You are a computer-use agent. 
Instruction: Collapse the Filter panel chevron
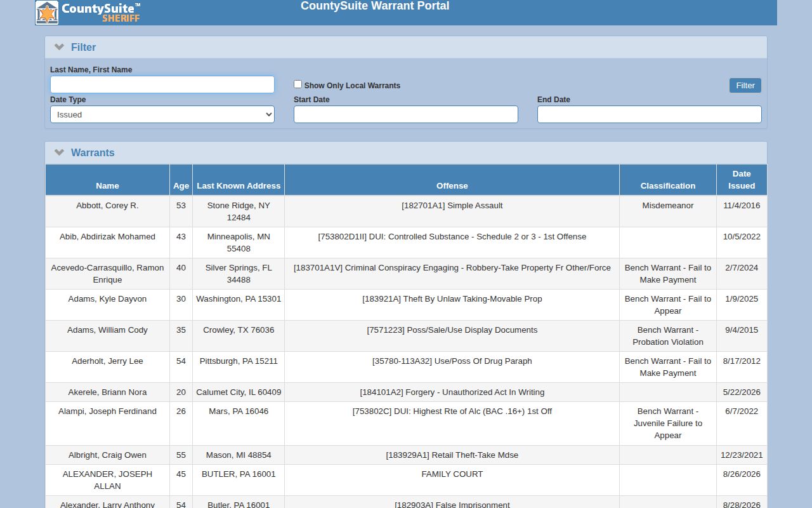pos(60,47)
